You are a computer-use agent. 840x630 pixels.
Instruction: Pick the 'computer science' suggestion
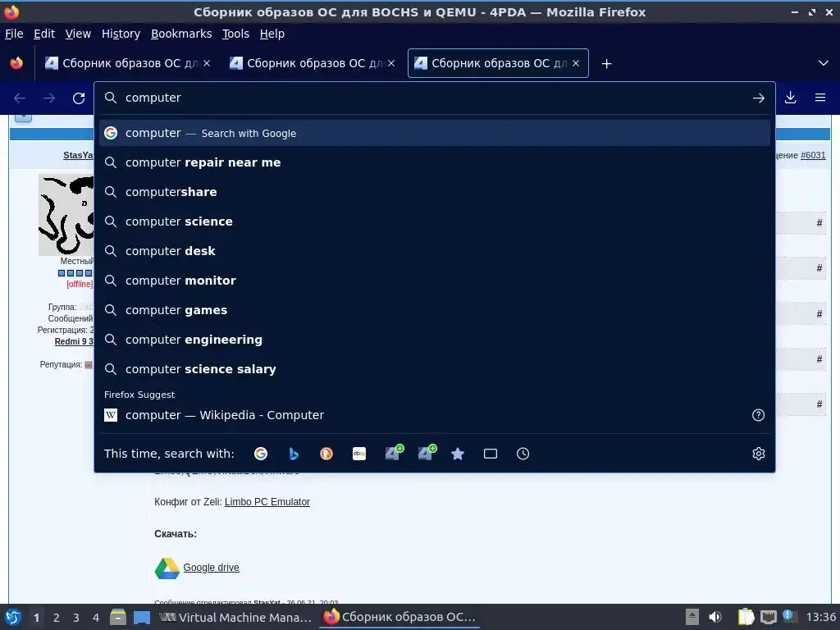[x=435, y=221]
